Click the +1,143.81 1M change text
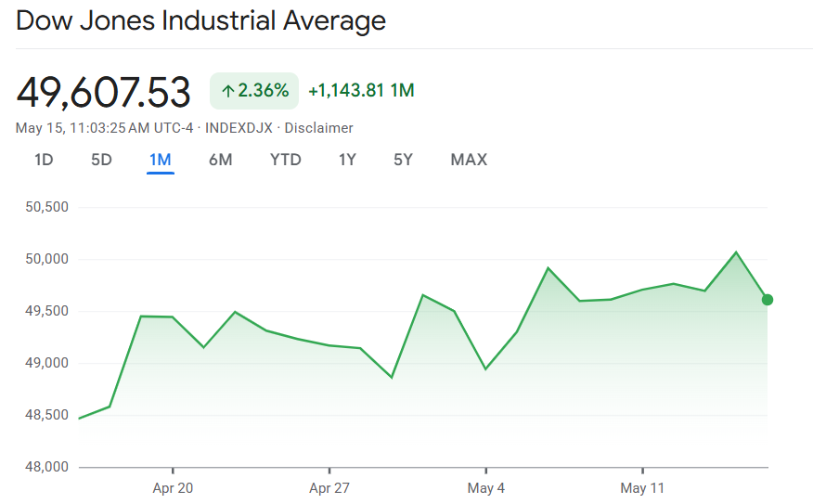 pyautogui.click(x=361, y=91)
